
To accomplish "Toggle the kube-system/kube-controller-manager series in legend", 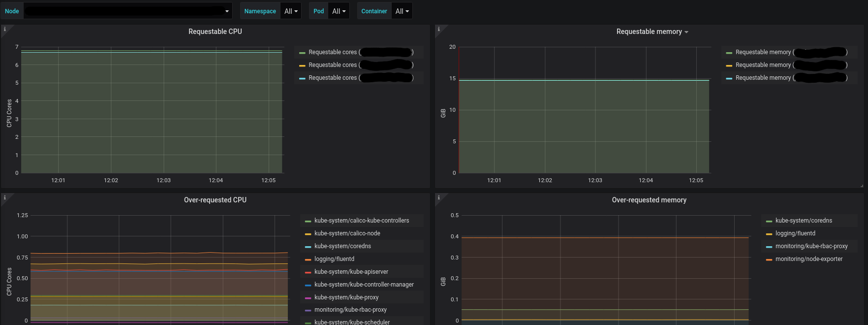I will 364,285.
